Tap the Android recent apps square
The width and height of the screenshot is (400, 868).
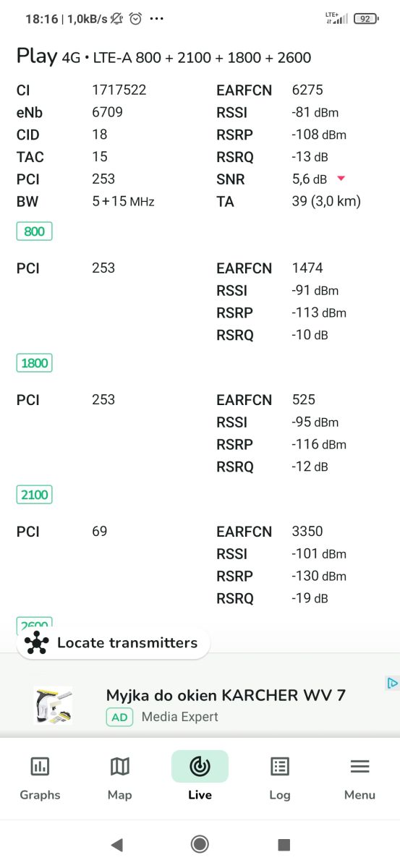coord(284,844)
